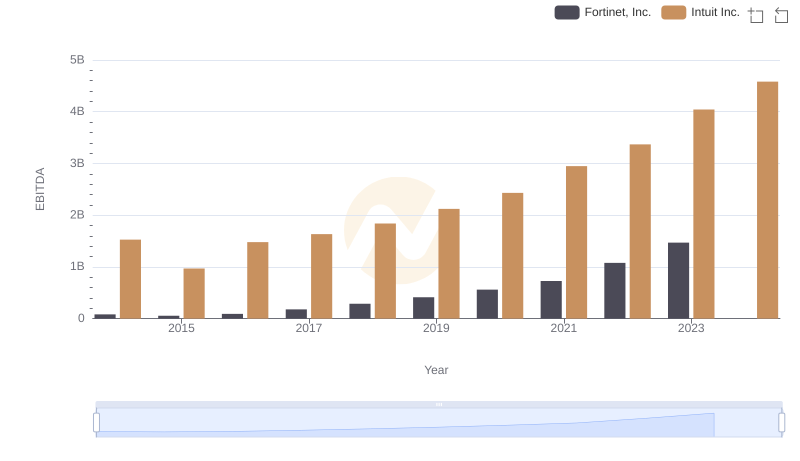The height and width of the screenshot is (461, 800).
Task: Grab the left handle of range slider
Action: click(96, 422)
